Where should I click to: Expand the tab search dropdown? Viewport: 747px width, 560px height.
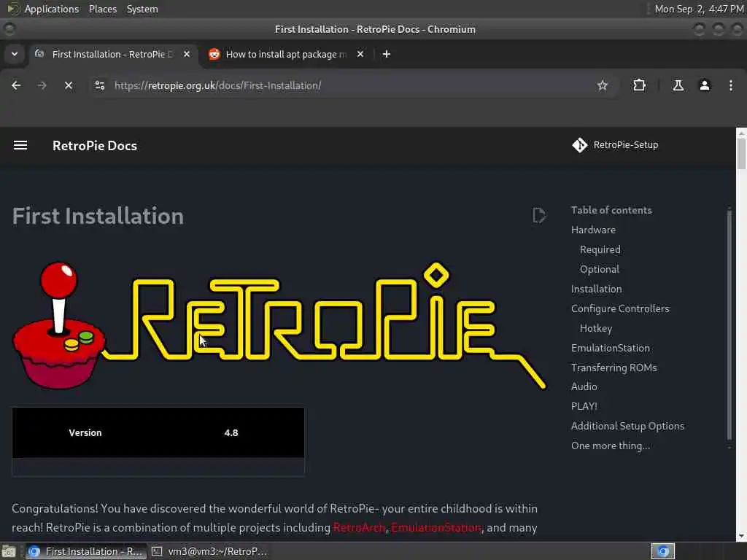tap(15, 54)
